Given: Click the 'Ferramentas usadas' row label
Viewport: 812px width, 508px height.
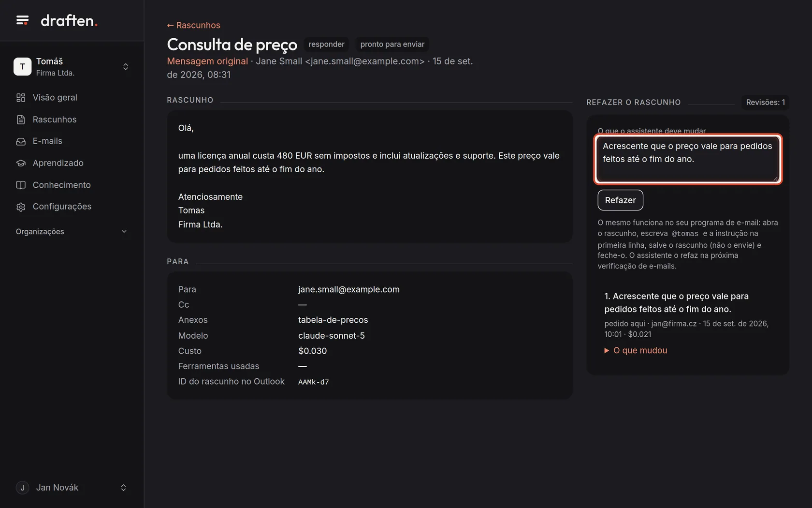Looking at the screenshot, I should (x=218, y=366).
